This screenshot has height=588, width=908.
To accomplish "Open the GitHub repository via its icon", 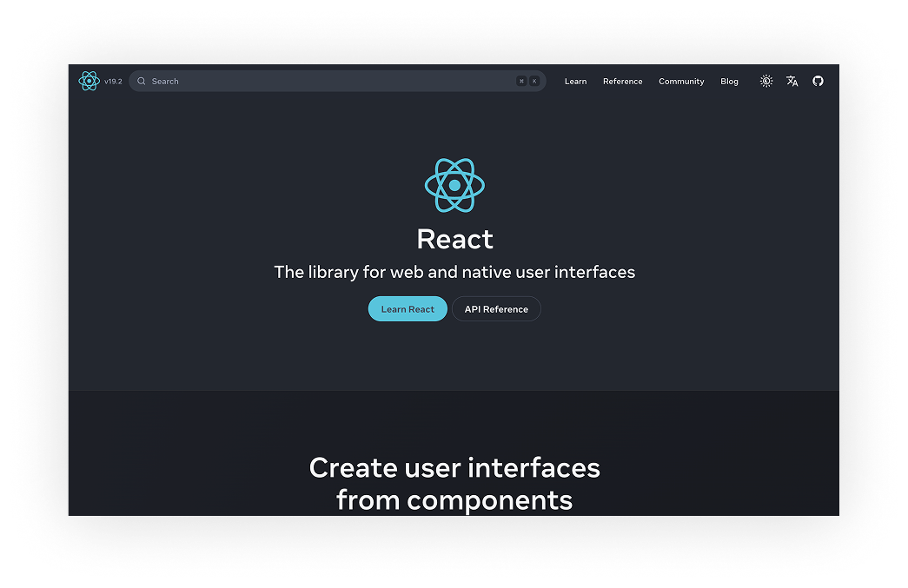I will (818, 81).
